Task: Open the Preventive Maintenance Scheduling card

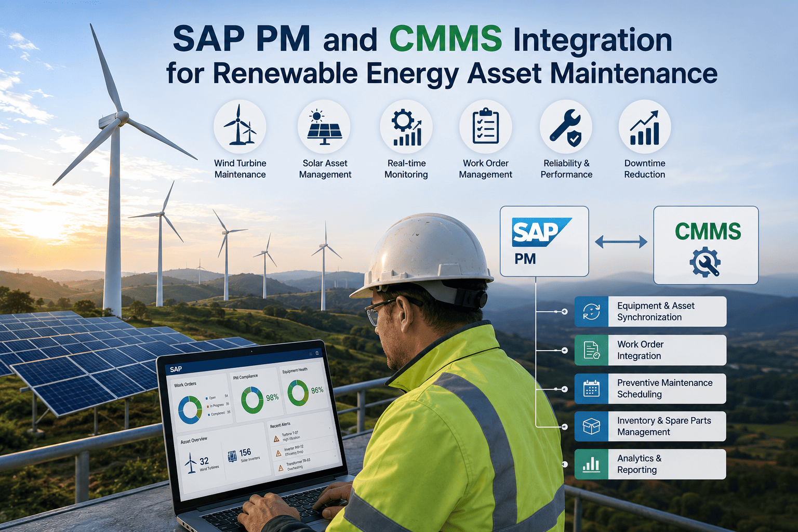Action: [x=650, y=389]
